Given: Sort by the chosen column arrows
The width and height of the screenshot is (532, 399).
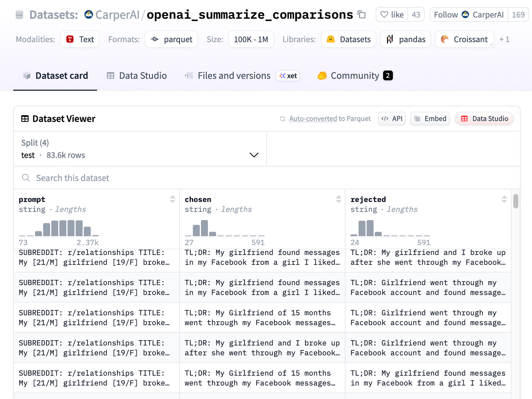Looking at the screenshot, I should click(339, 199).
